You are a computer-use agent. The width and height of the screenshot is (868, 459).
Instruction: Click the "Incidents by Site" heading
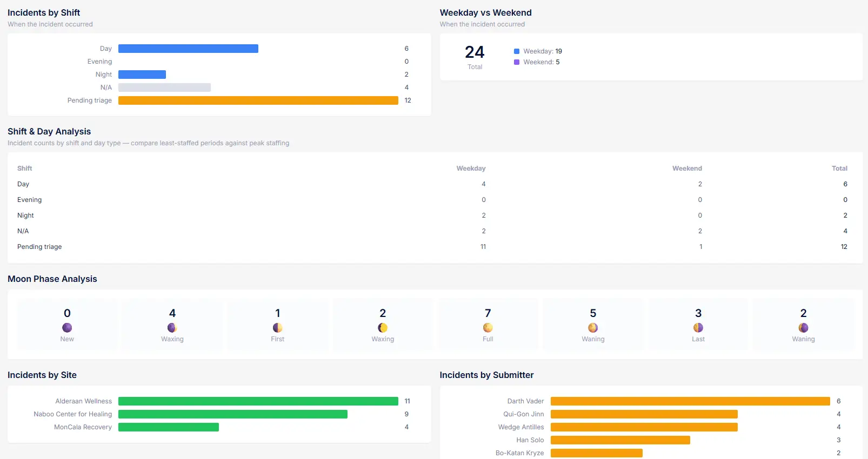[x=42, y=375]
